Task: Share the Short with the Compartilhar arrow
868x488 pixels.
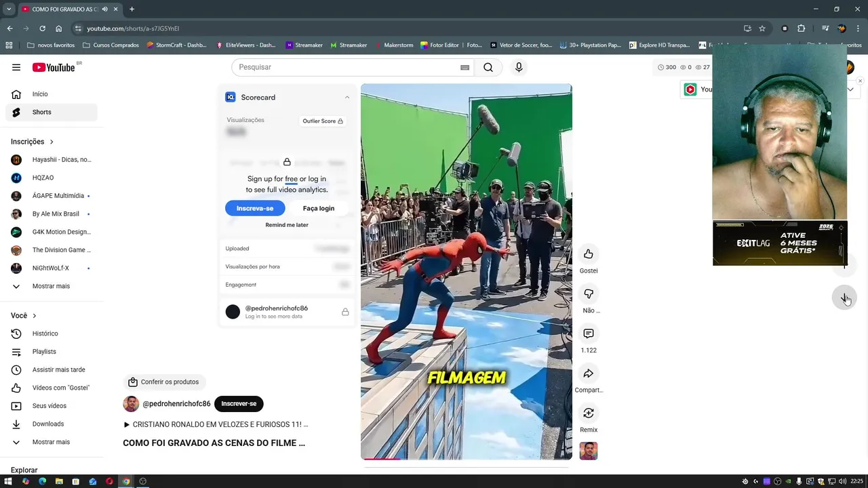Action: (588, 373)
